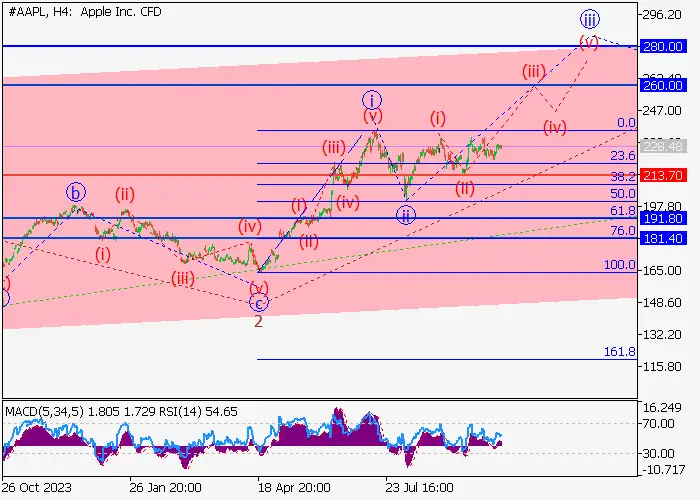Click the gray 228.48 current price tag
The height and width of the screenshot is (500, 700).
(662, 146)
